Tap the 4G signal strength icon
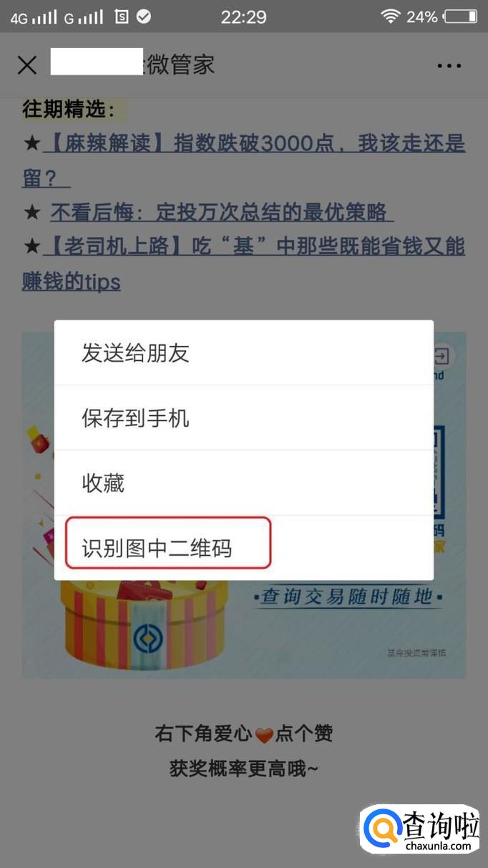Image resolution: width=488 pixels, height=868 pixels. point(33,17)
